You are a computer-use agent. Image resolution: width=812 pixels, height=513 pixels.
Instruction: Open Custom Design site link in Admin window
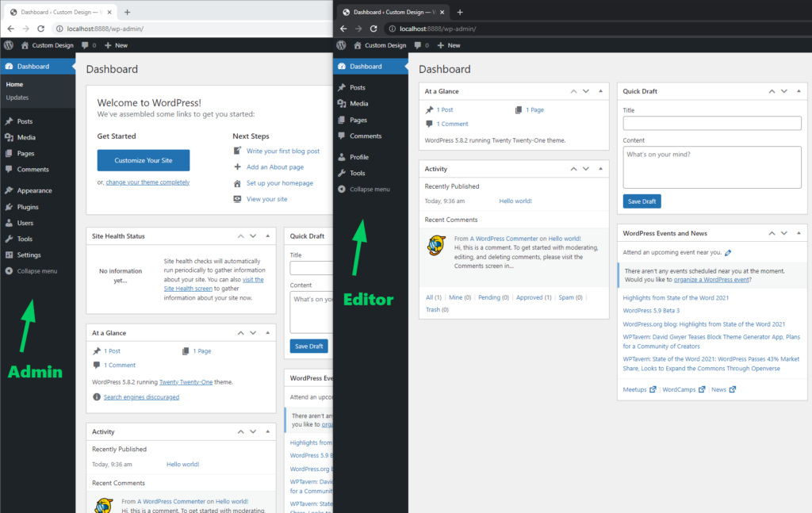(47, 45)
